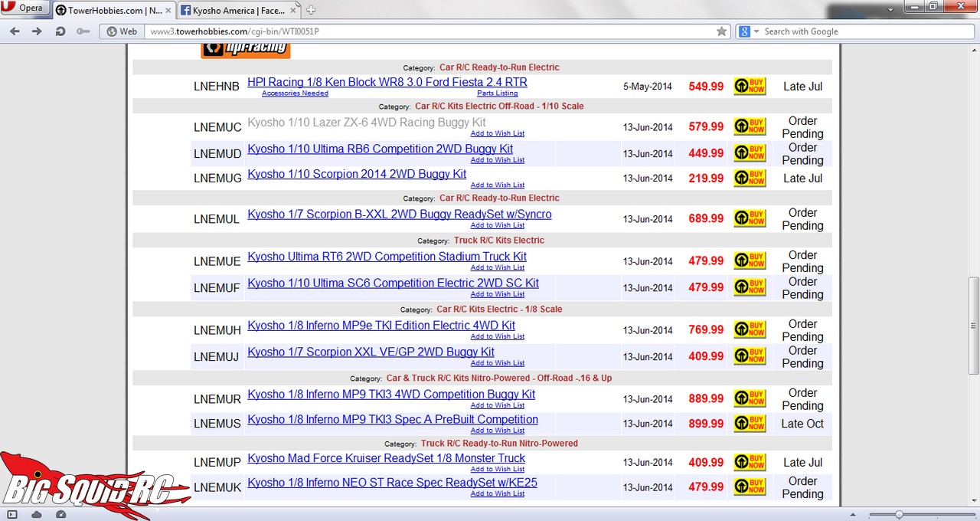The width and height of the screenshot is (980, 521).
Task: Click the URL address field
Action: point(429,31)
